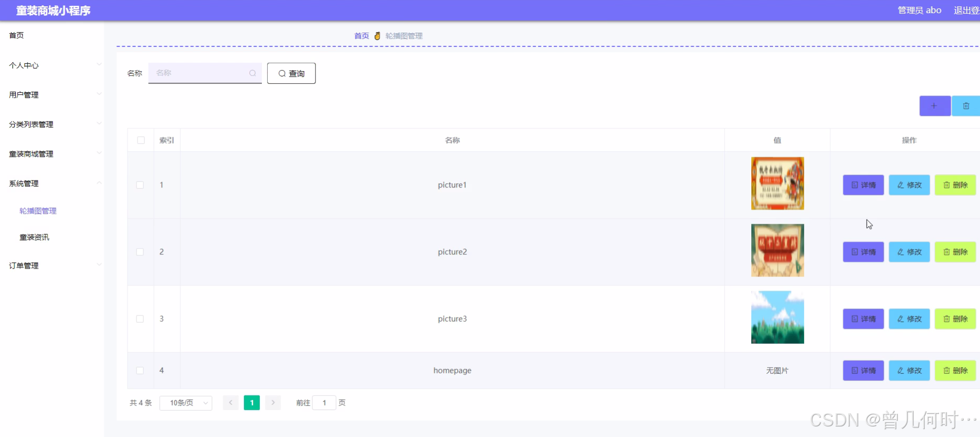The height and width of the screenshot is (437, 980).
Task: Go to previous page arrow
Action: tap(231, 403)
